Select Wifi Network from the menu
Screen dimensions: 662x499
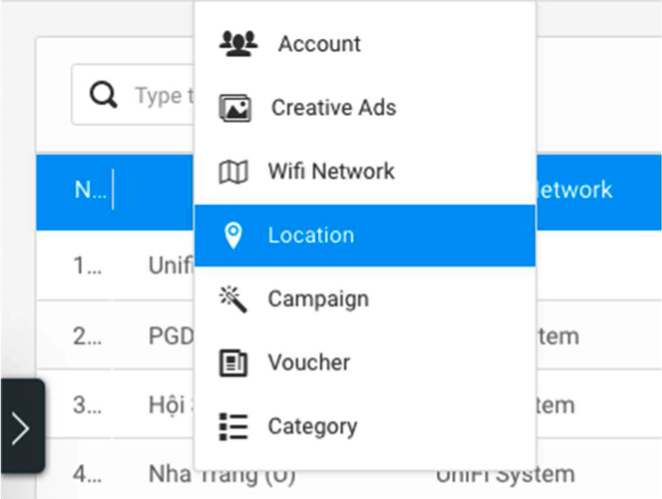365,171
